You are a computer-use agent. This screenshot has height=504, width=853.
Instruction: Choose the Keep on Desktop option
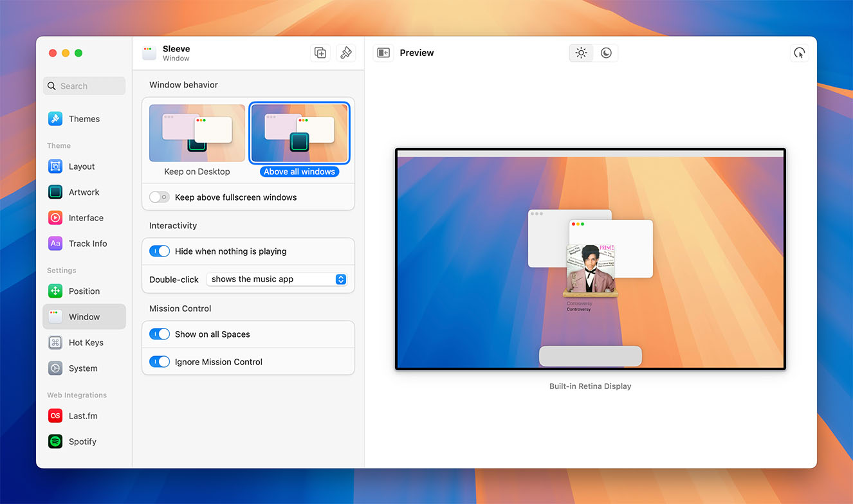tap(197, 134)
